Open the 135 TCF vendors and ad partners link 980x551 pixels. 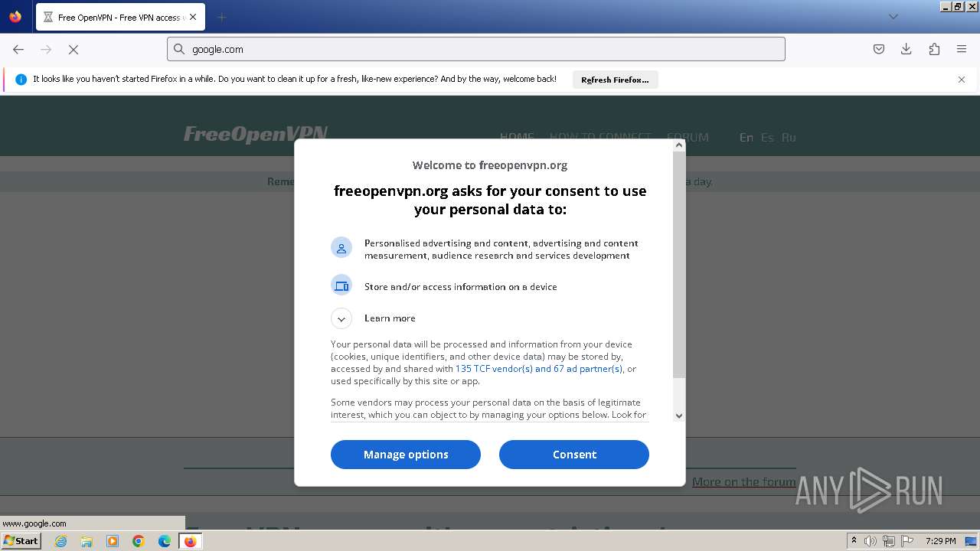click(539, 369)
